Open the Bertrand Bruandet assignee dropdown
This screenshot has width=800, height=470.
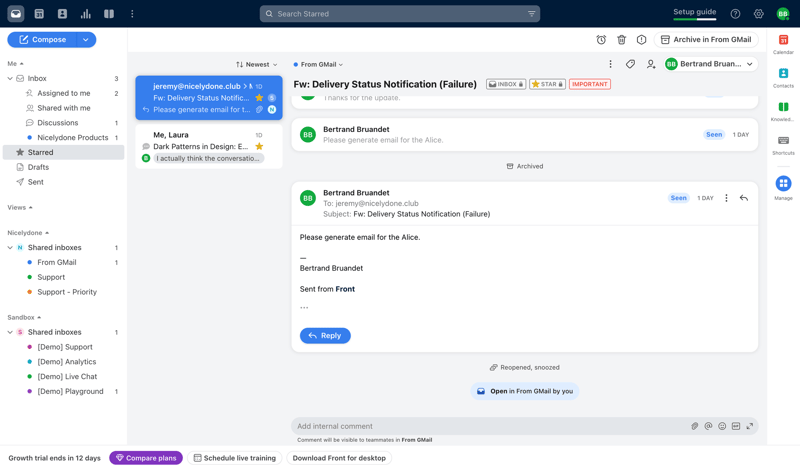[x=710, y=64]
